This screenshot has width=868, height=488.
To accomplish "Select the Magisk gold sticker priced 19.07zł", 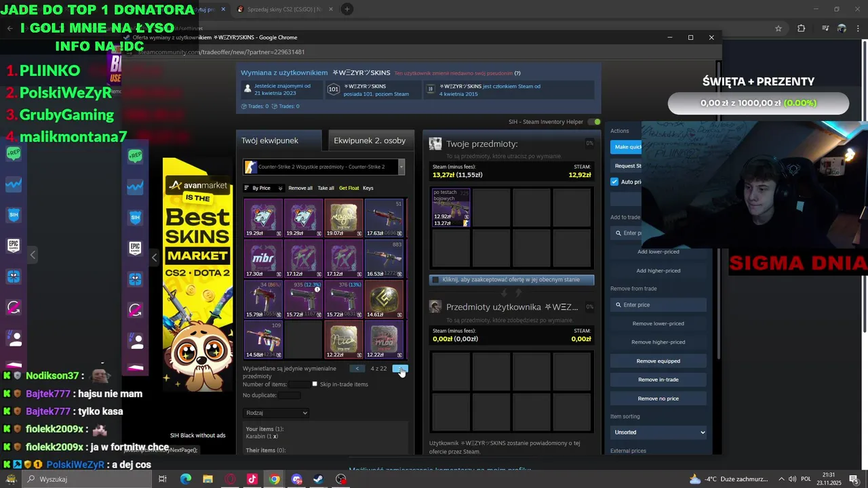I will tap(344, 218).
